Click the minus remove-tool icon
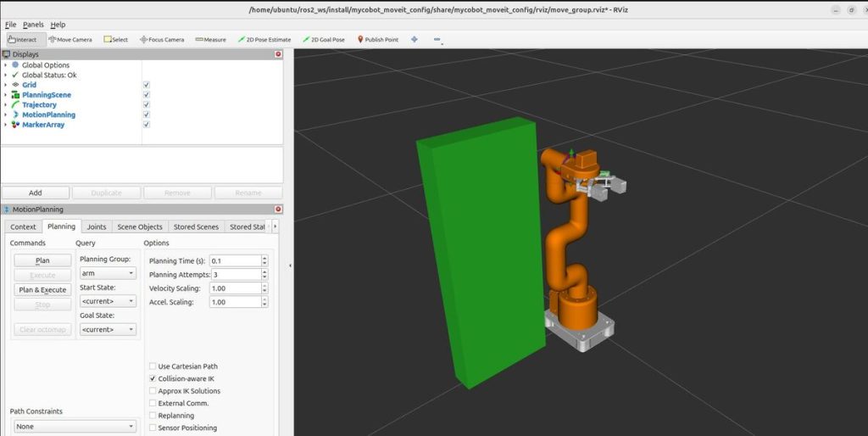This screenshot has width=868, height=436. [x=437, y=39]
